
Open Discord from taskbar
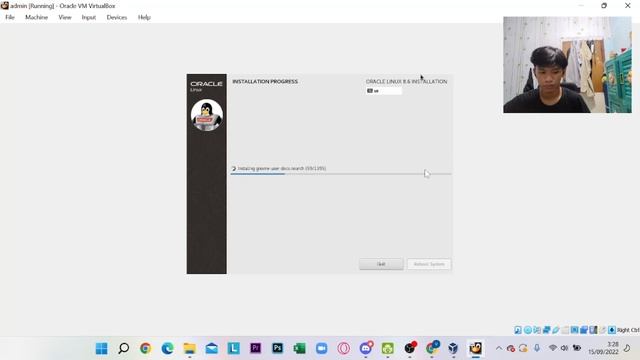click(366, 348)
